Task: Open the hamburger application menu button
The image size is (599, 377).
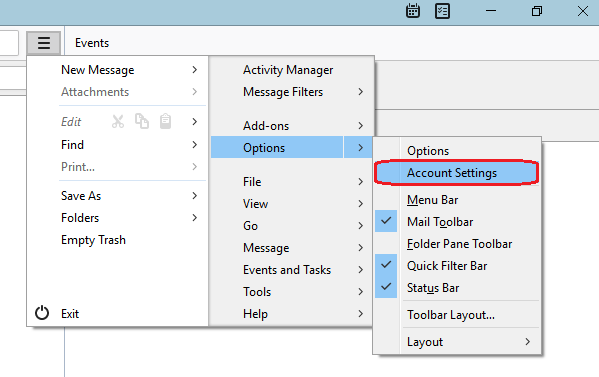Action: pos(44,43)
